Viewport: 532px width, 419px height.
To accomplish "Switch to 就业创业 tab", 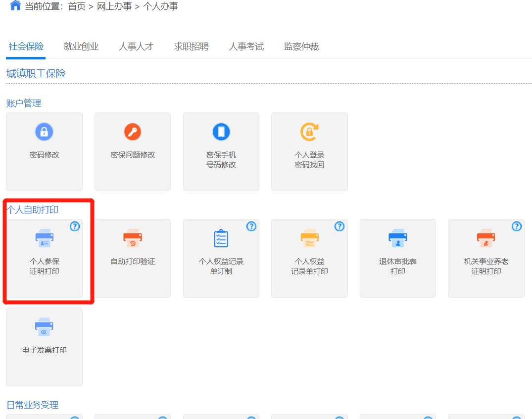I will point(81,47).
